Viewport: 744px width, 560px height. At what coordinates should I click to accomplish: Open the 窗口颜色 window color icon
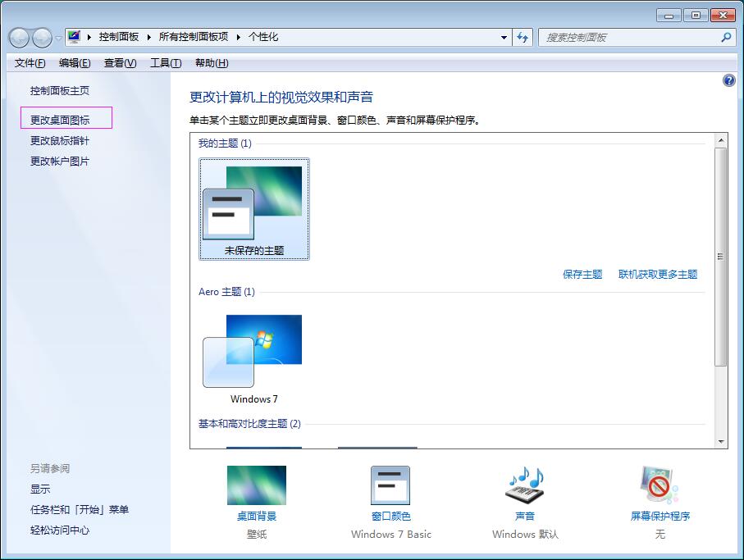[390, 486]
